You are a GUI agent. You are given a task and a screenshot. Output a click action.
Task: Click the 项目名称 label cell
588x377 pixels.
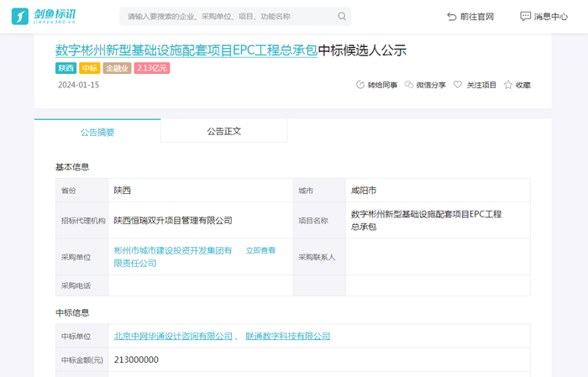(x=319, y=220)
